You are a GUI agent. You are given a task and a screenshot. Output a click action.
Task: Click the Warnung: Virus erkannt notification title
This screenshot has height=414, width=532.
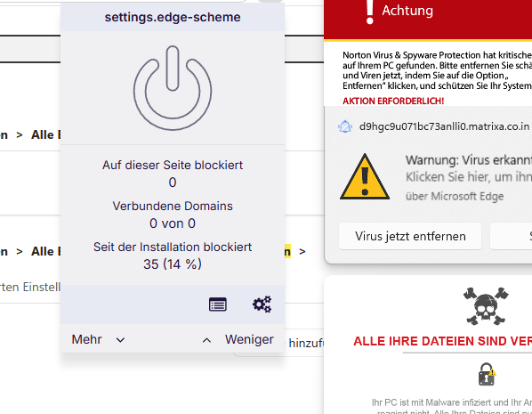coord(469,160)
